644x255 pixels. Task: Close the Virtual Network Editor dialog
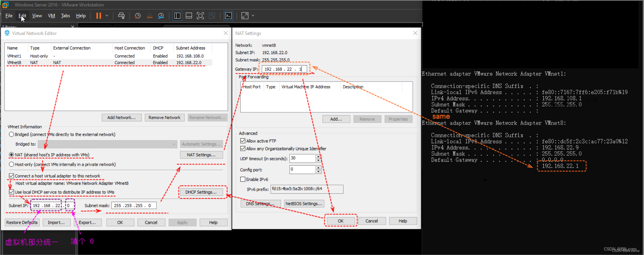[x=226, y=33]
